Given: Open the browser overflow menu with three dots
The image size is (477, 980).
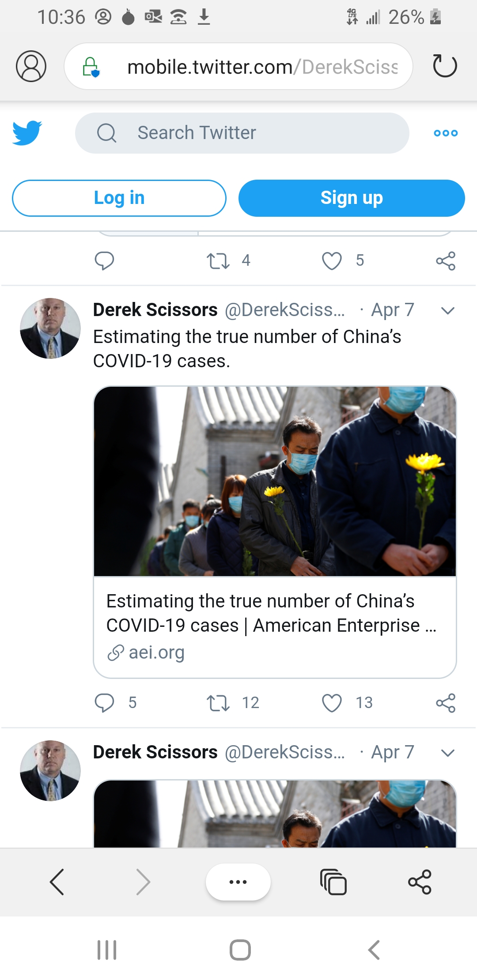Looking at the screenshot, I should coord(238,882).
